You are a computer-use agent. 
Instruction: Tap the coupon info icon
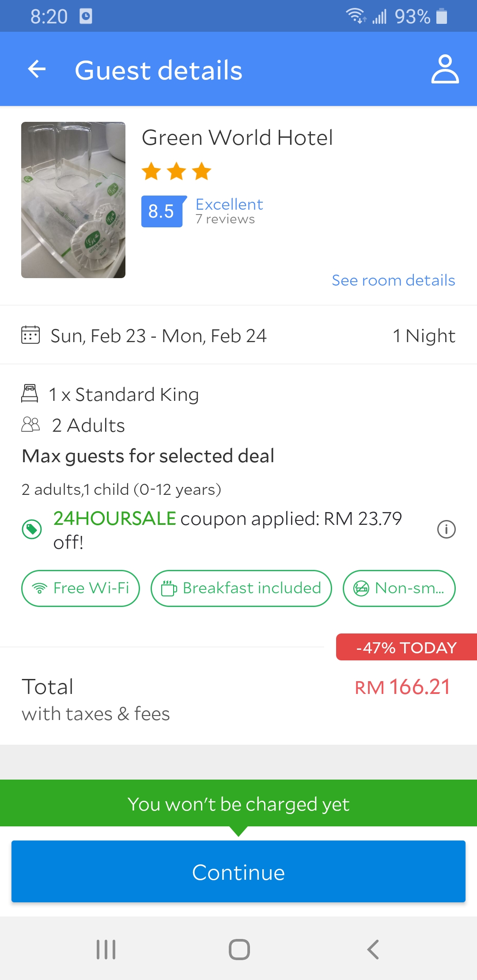446,529
